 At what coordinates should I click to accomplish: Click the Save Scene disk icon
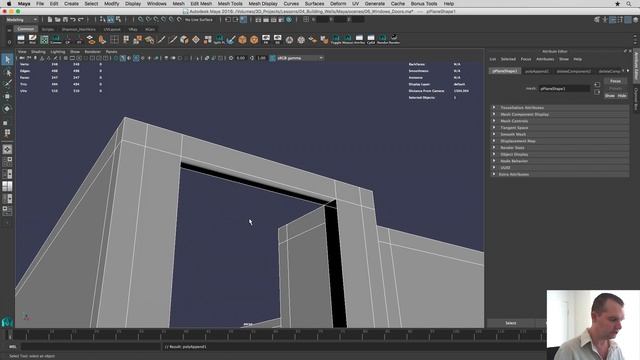click(65, 20)
